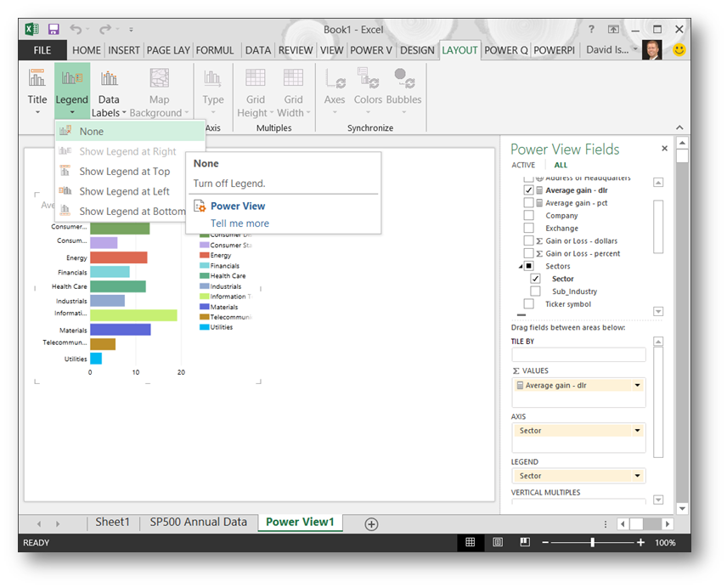This screenshot has height=588, width=727.
Task: Uncheck the Sector field
Action: [535, 279]
